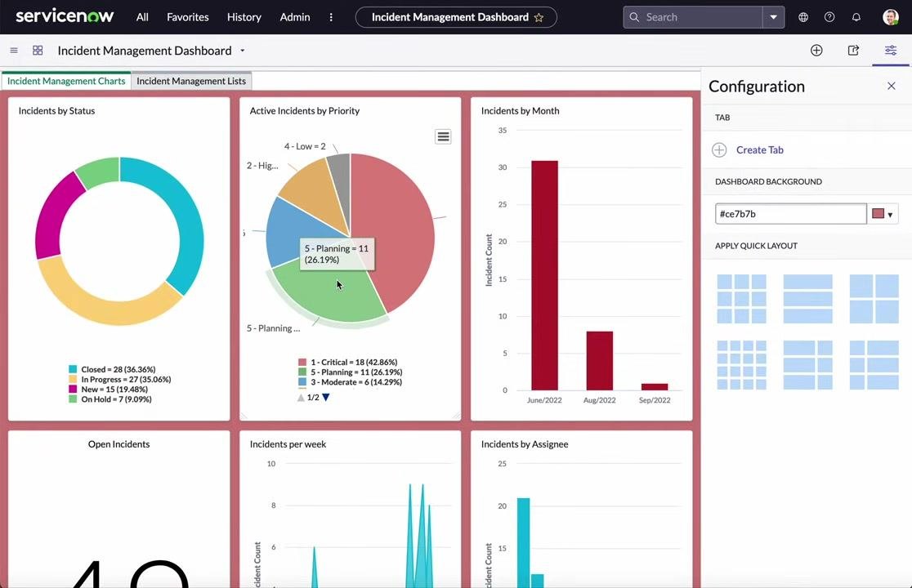Go to next legend page arrow

click(326, 398)
